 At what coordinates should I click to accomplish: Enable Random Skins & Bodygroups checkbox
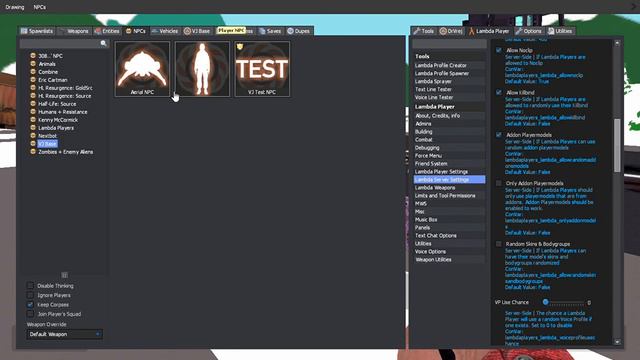pos(498,244)
